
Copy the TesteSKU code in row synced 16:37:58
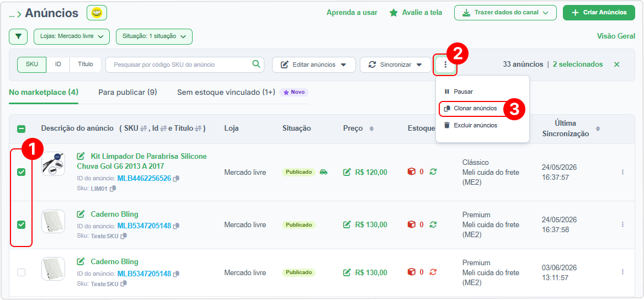[124, 235]
